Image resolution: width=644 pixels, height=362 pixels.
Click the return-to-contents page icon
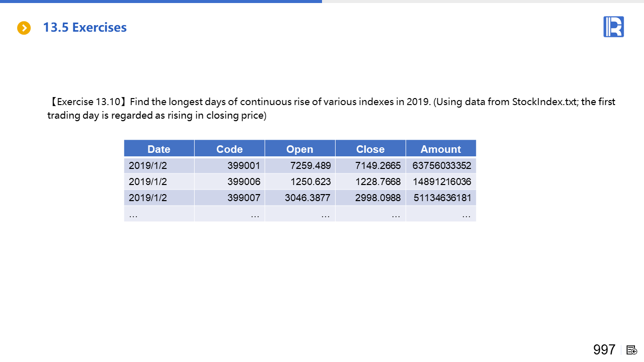[x=632, y=350]
